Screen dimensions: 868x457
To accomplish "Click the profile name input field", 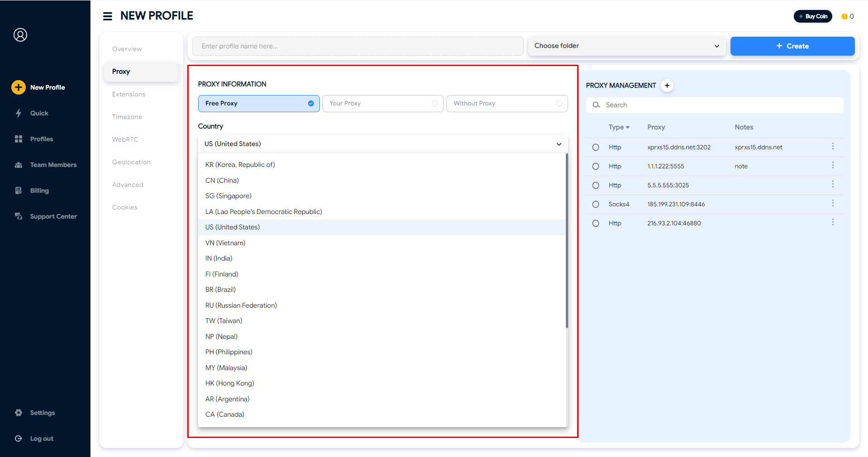I will pyautogui.click(x=357, y=46).
